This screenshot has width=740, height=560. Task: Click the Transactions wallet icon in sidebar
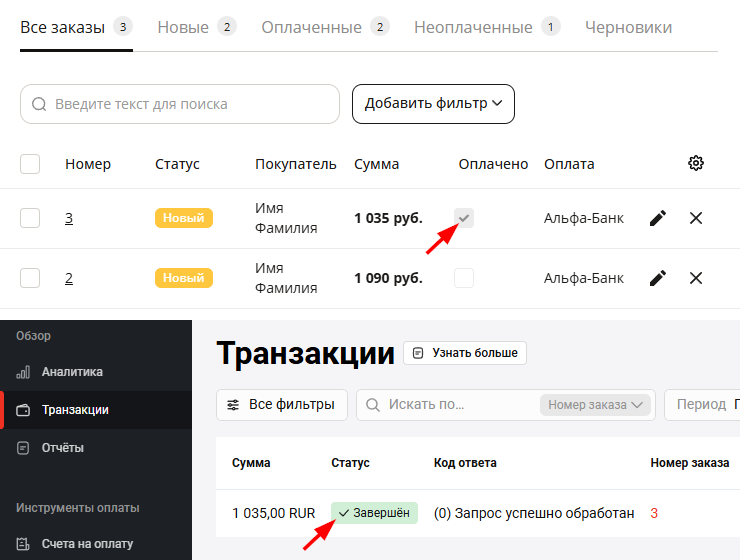click(x=23, y=410)
